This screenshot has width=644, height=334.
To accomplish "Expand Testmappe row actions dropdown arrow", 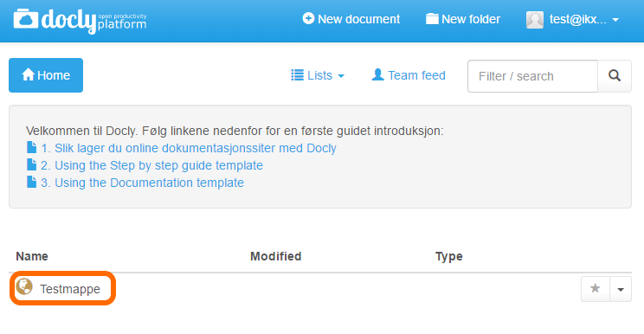I will 621,289.
